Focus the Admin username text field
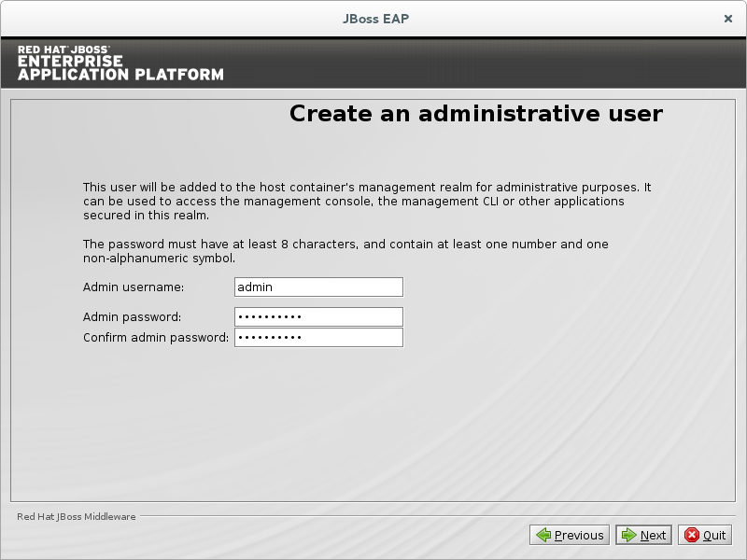Image resolution: width=747 pixels, height=560 pixels. click(318, 287)
